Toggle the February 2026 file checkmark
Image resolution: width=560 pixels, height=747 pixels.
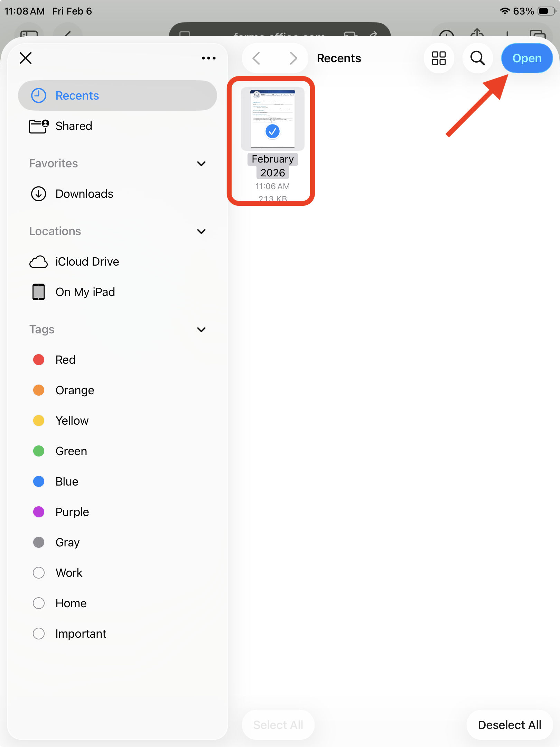(272, 131)
